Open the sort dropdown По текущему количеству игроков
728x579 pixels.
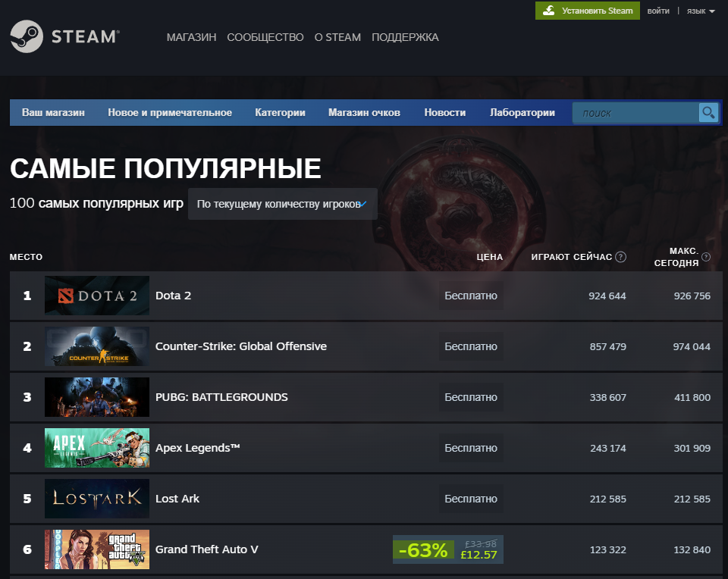point(282,204)
